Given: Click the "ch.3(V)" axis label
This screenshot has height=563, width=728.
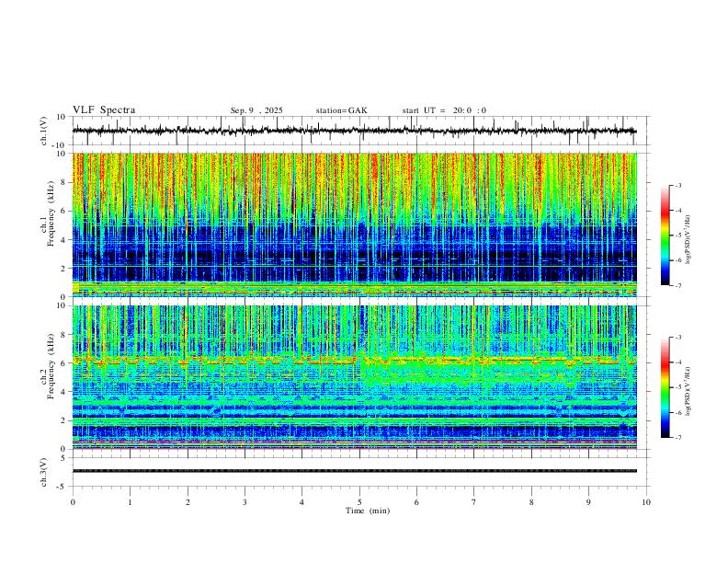Looking at the screenshot, I should [44, 472].
